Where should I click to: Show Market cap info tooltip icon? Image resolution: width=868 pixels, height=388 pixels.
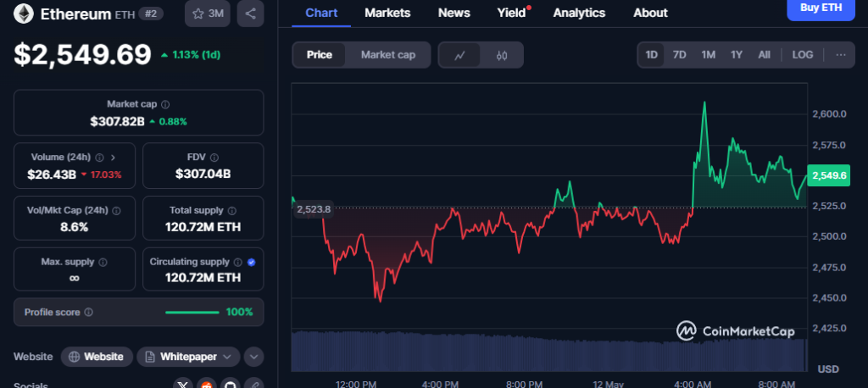[x=165, y=104]
